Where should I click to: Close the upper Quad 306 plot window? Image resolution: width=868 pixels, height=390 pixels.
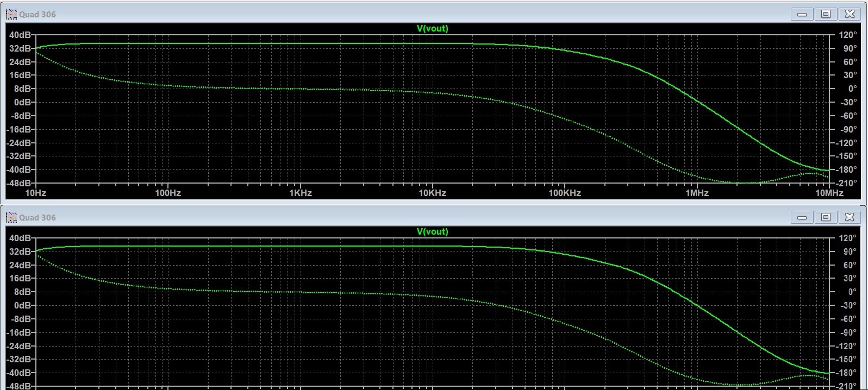pos(850,14)
